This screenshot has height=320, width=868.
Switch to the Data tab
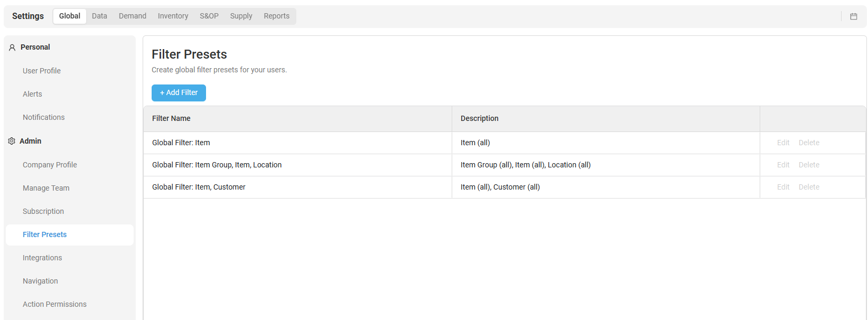[x=99, y=16]
